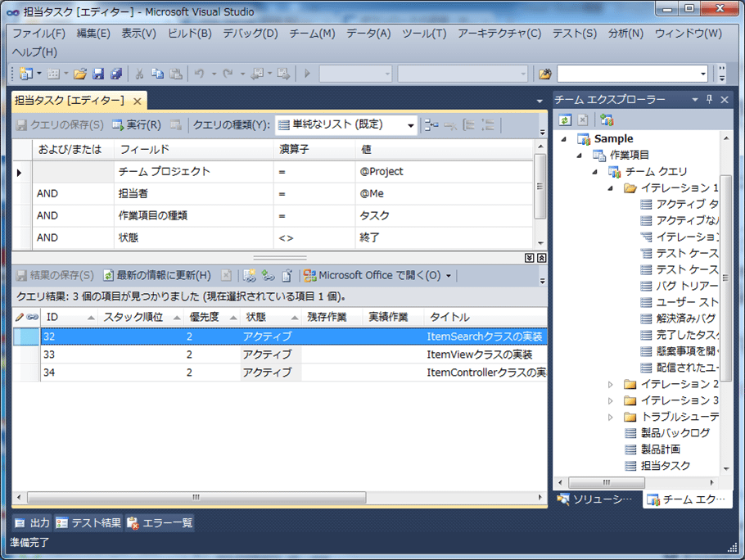Image resolution: width=745 pixels, height=560 pixels.
Task: Open the solution configuration dropdown
Action: click(x=387, y=75)
